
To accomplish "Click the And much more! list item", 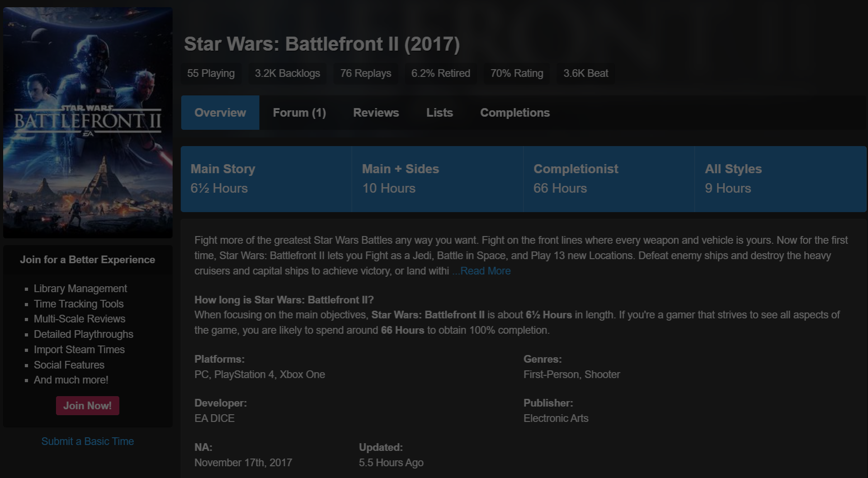I will click(71, 380).
